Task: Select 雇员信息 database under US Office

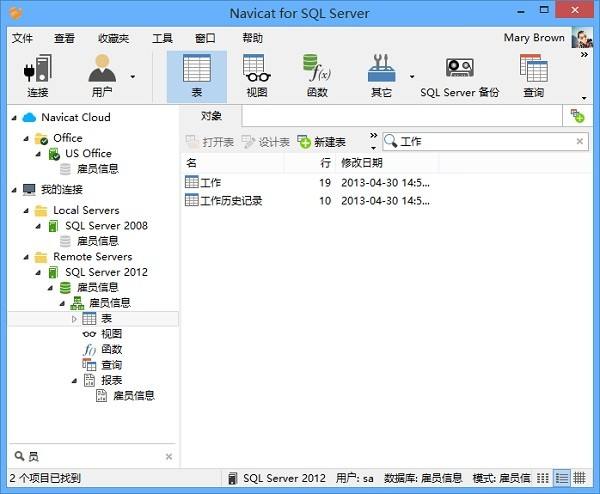Action: [98, 169]
